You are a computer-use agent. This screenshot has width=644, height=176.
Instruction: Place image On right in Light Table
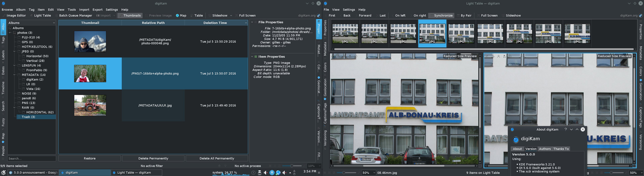(x=418, y=15)
